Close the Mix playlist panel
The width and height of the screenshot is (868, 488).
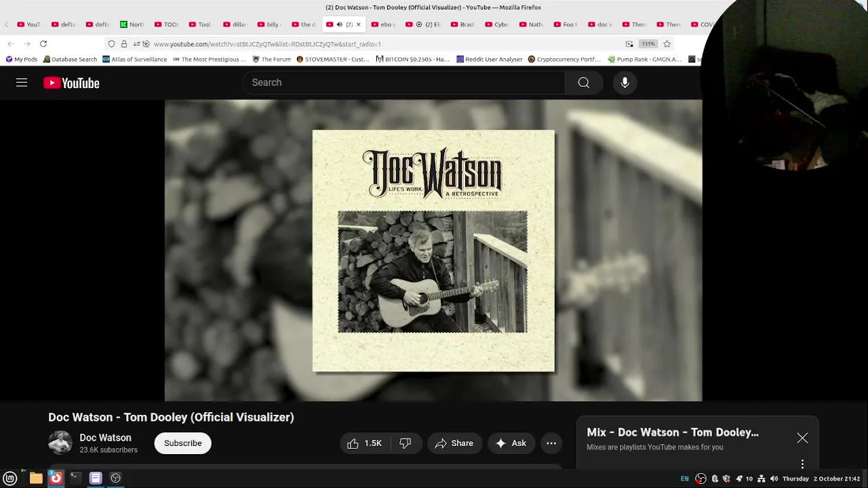coord(802,438)
